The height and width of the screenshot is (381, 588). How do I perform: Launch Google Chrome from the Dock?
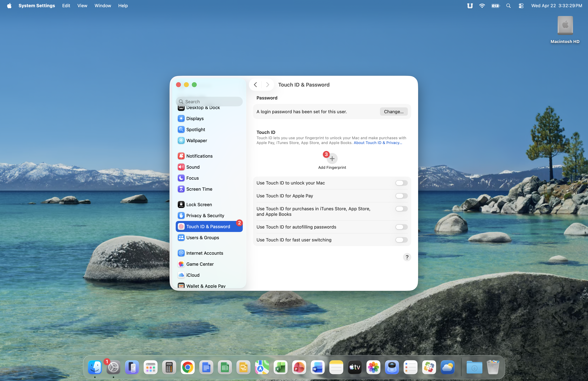(x=188, y=368)
